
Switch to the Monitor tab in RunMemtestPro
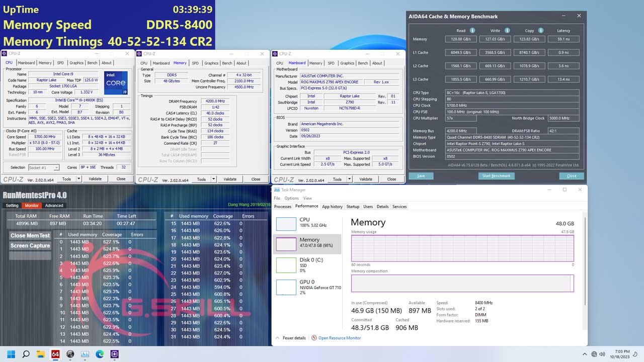click(x=32, y=205)
